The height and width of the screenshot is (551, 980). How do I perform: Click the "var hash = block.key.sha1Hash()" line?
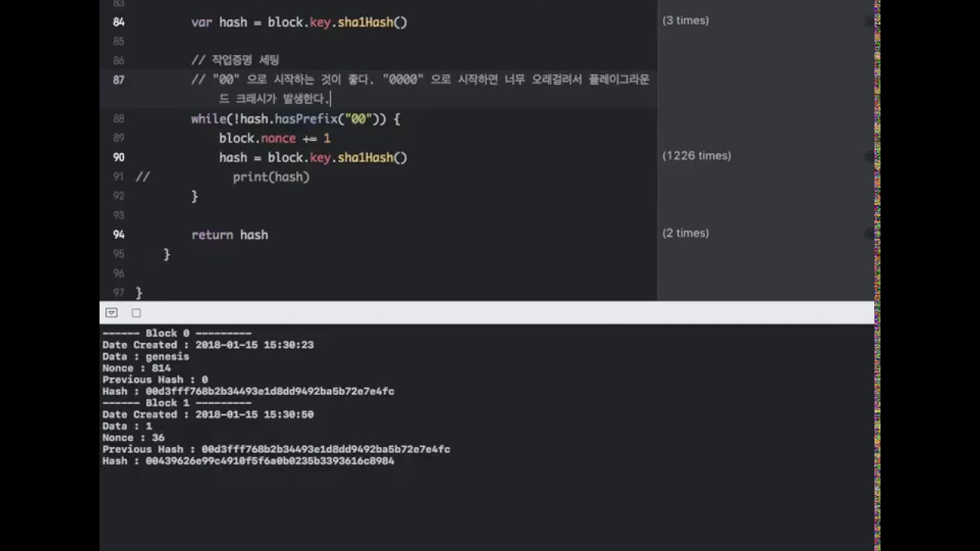[x=299, y=22]
